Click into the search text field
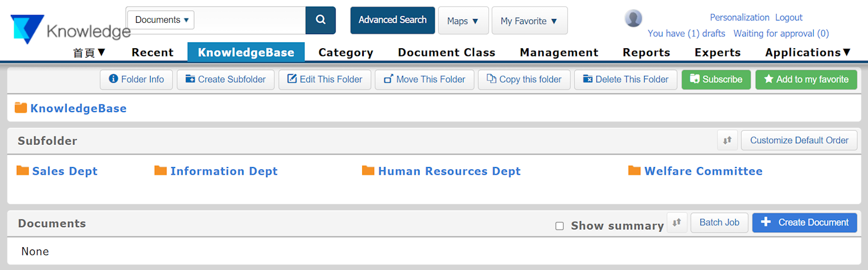The image size is (868, 270). click(x=249, y=21)
